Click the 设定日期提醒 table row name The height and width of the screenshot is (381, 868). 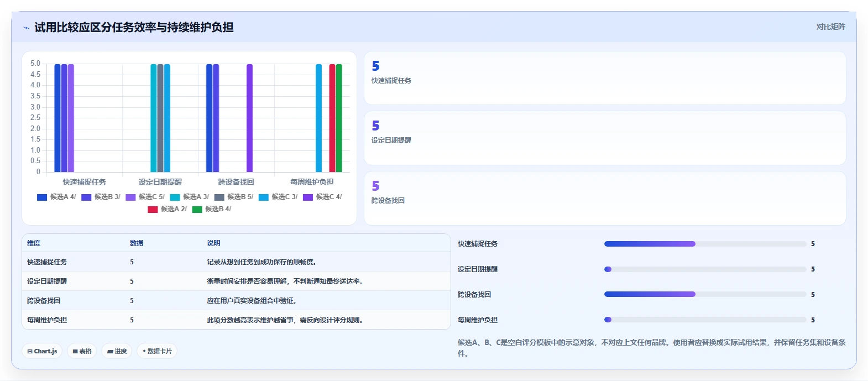coord(47,281)
